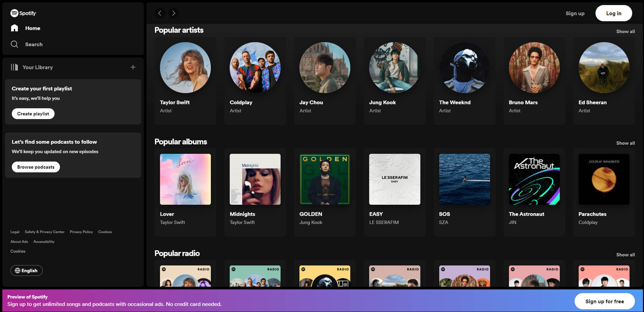Show all Popular radio stations
The height and width of the screenshot is (312, 644).
tap(625, 255)
